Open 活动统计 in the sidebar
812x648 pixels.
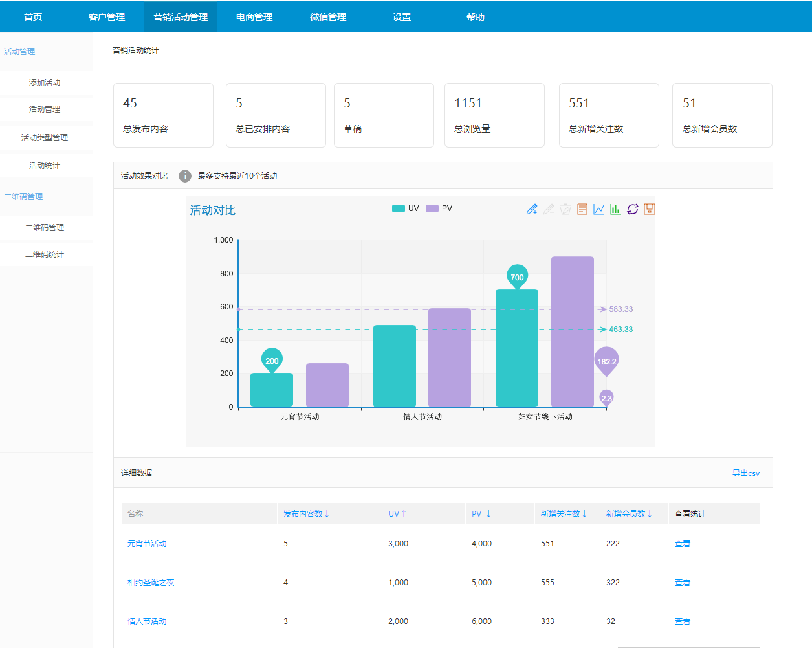click(x=46, y=166)
